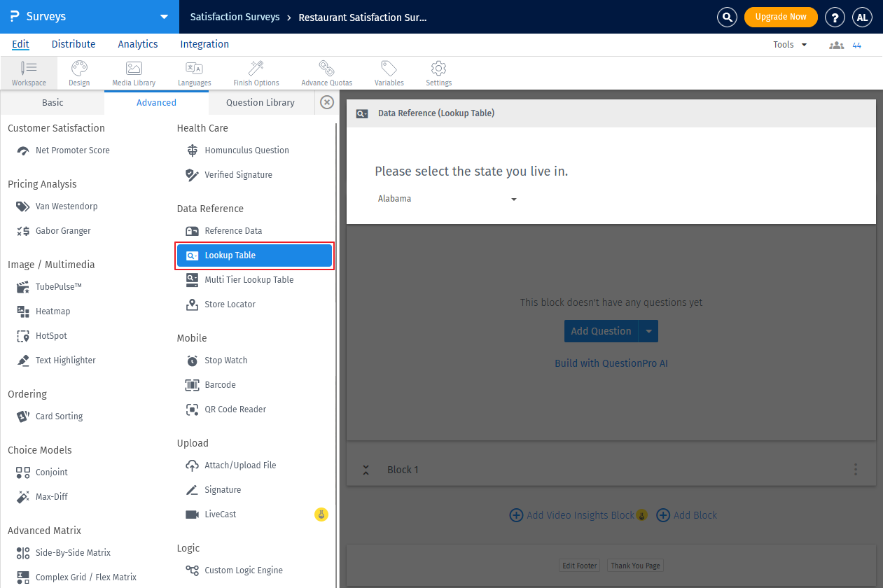Collapse Block 1 with chevron
Image resolution: width=883 pixels, height=588 pixels.
click(366, 470)
